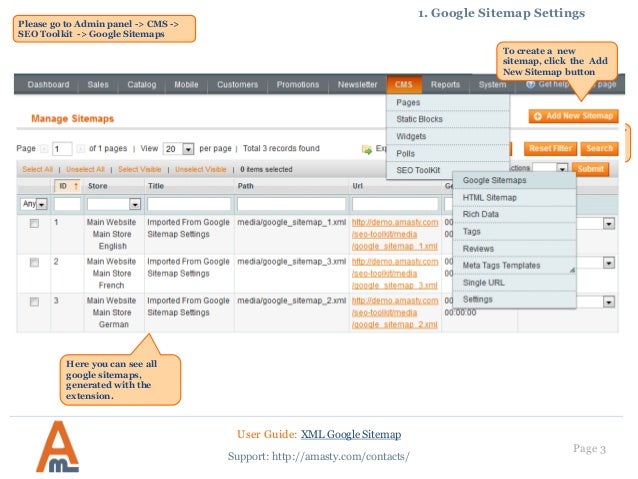638x479 pixels.
Task: Click the Amasty logo
Action: 58,447
